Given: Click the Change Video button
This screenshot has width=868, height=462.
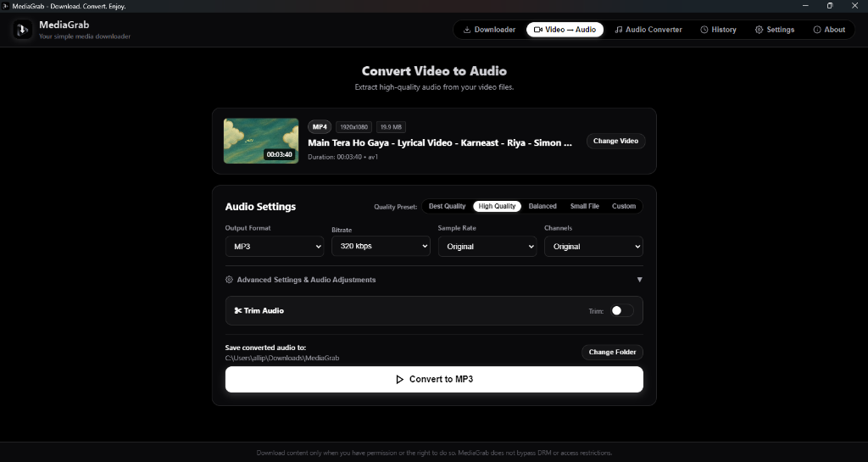Looking at the screenshot, I should [615, 141].
